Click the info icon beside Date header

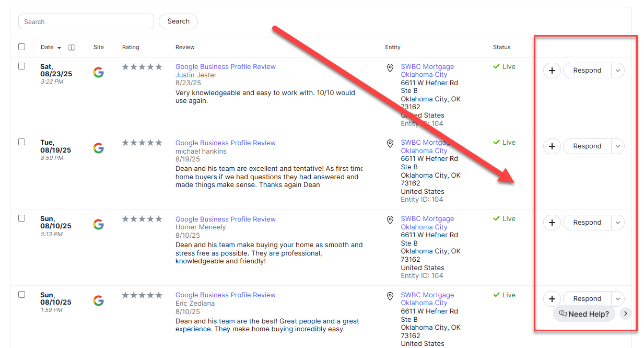click(72, 48)
